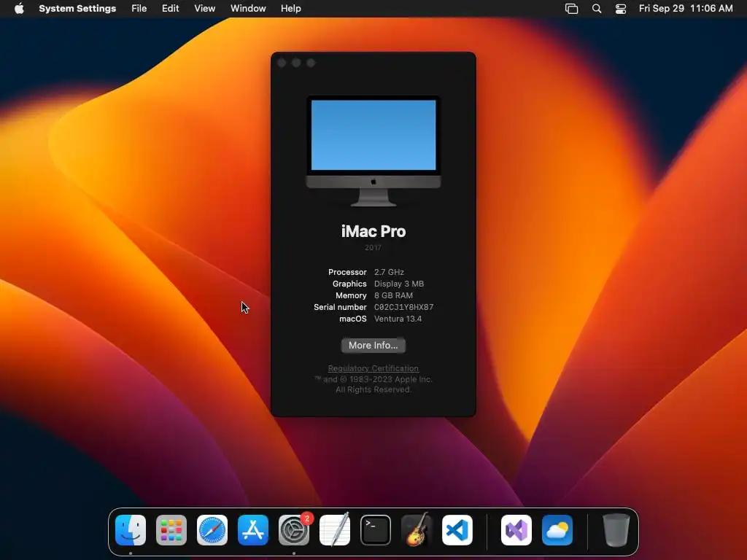This screenshot has height=560, width=747.
Task: Click the More Info... button
Action: tap(373, 345)
